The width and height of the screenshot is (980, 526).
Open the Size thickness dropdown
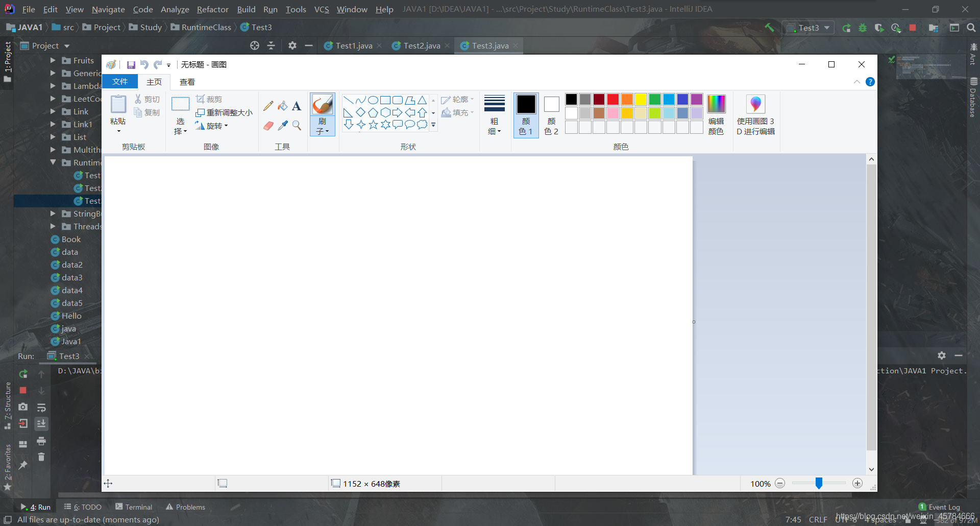(x=494, y=115)
